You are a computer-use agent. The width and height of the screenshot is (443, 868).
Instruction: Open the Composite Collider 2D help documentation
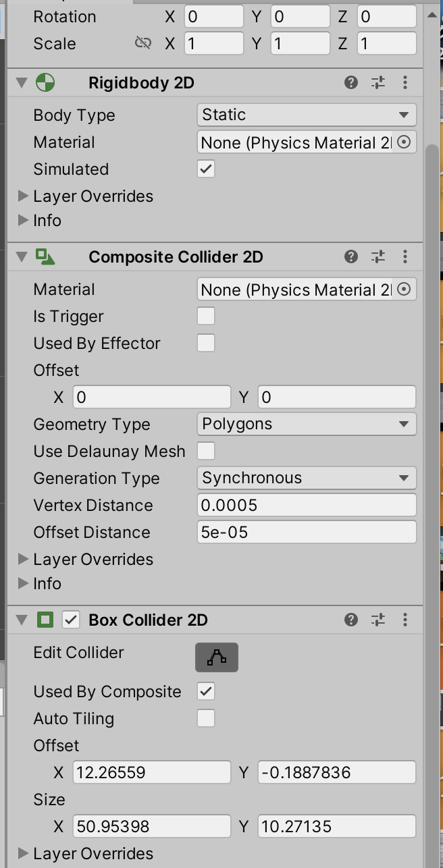(x=351, y=256)
